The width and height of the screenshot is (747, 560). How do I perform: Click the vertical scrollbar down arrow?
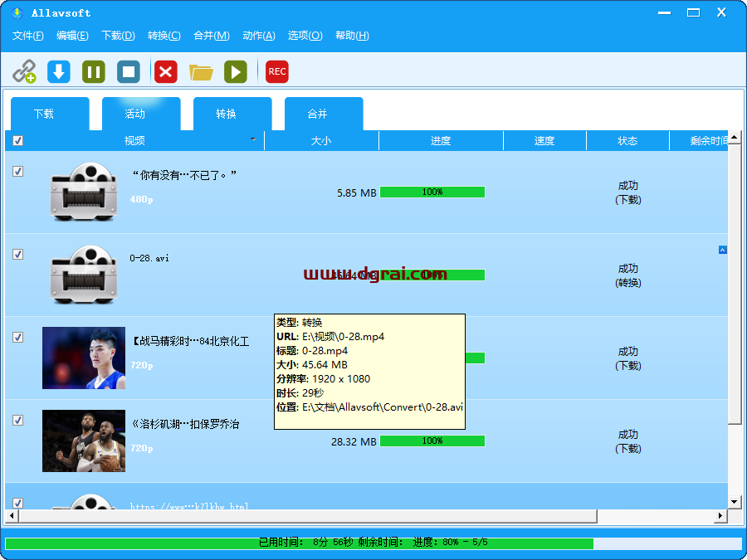click(735, 501)
